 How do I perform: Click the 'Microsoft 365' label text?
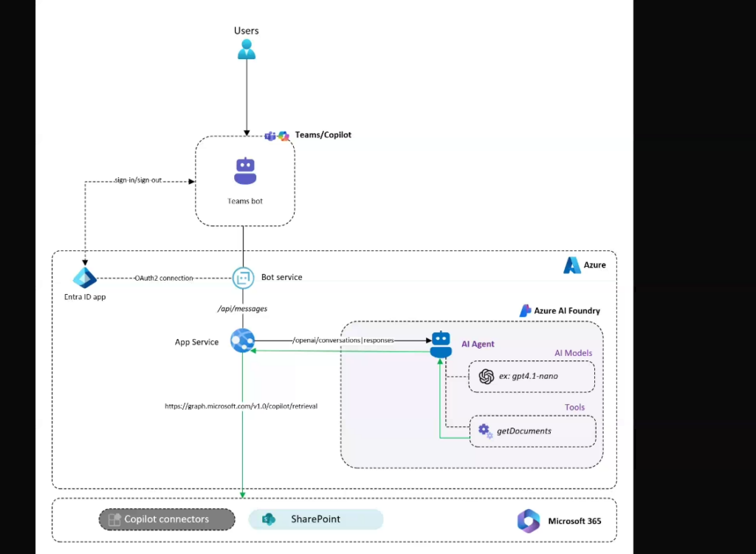click(x=574, y=521)
